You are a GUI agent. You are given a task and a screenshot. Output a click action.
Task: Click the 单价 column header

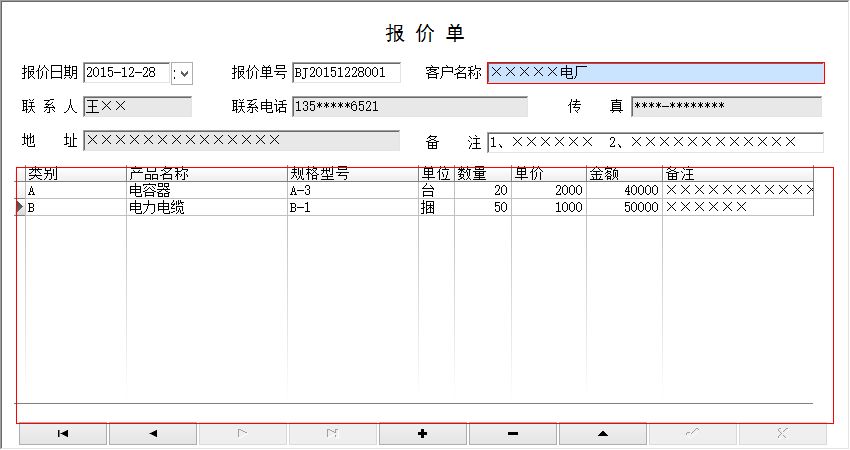pyautogui.click(x=549, y=174)
